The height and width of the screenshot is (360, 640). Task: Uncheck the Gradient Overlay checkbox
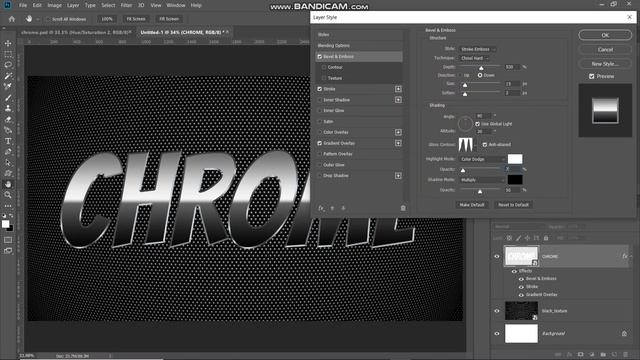point(320,143)
